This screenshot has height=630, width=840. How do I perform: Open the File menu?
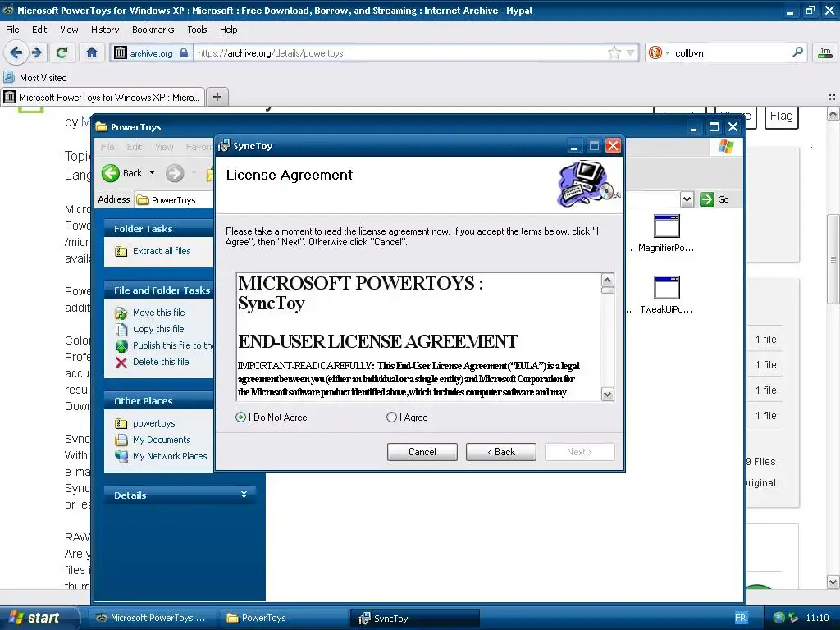[x=12, y=30]
